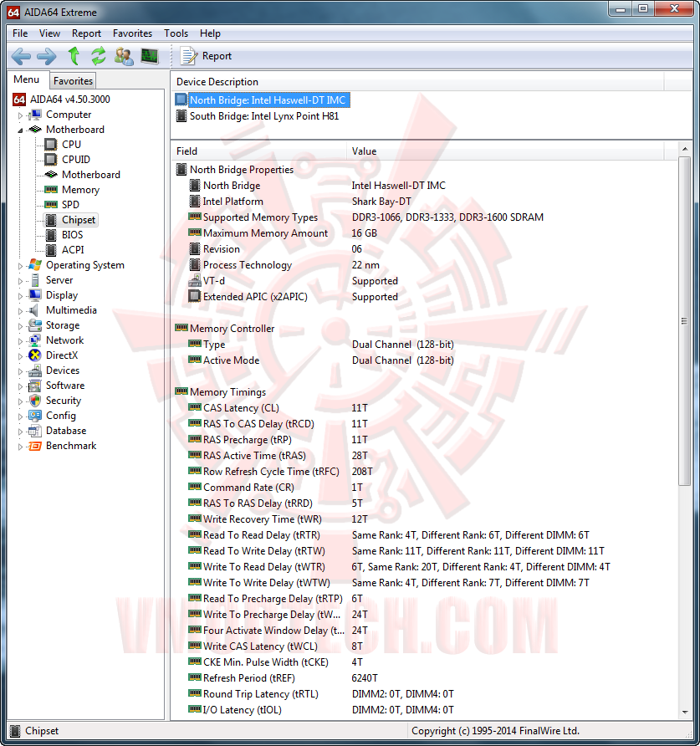
Task: Open the File menu
Action: (20, 33)
